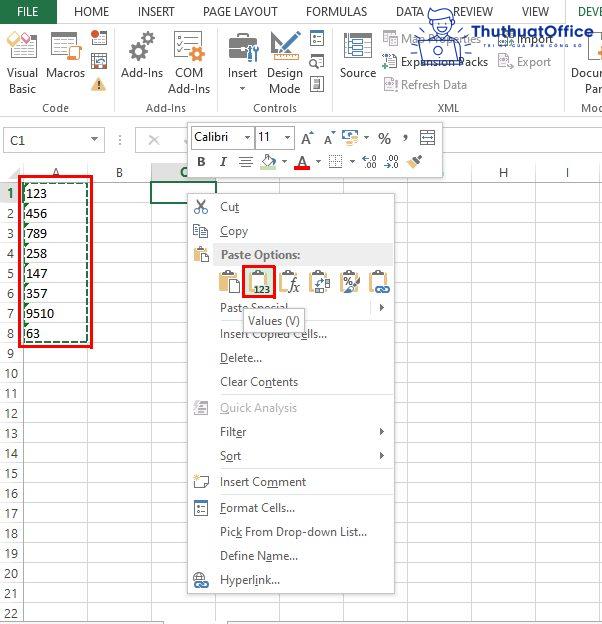Viewport: 602px width, 624px height.
Task: Open the Filter submenu
Action: pyautogui.click(x=291, y=432)
